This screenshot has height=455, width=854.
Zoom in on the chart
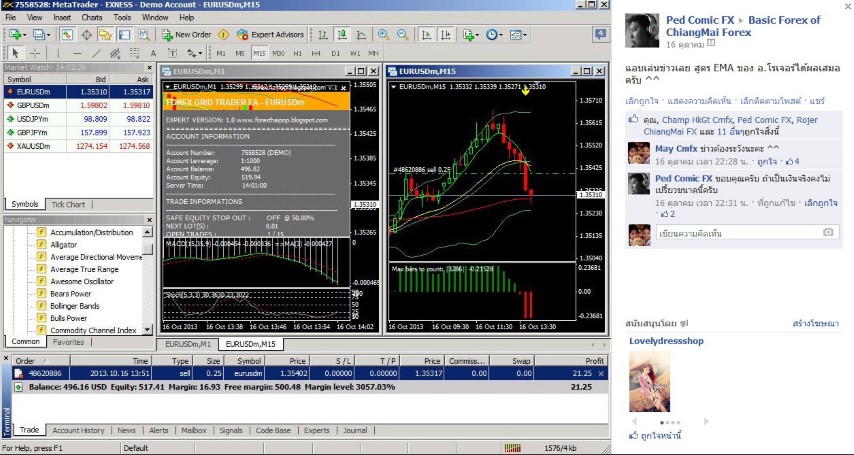(383, 34)
